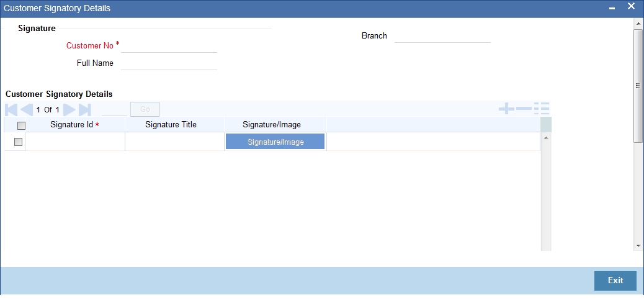Go to first record in signatory pagination
644x300 pixels.
click(12, 110)
